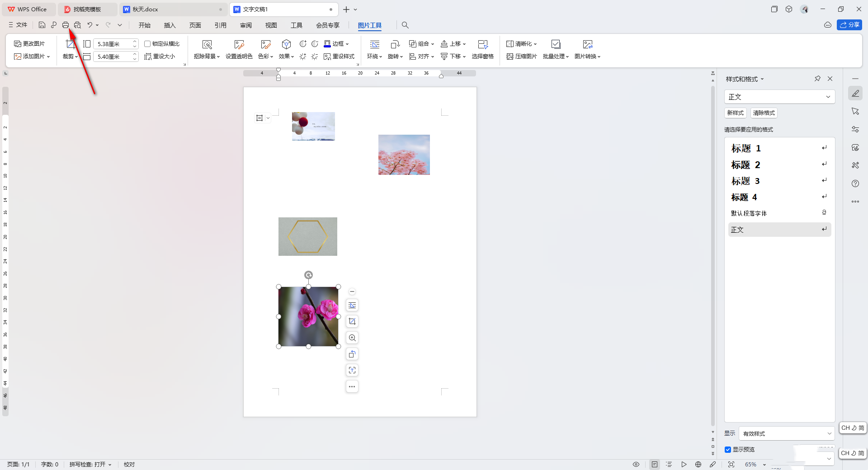868x470 pixels.
Task: Open the 开始 (Home) ribbon tab
Action: click(145, 25)
